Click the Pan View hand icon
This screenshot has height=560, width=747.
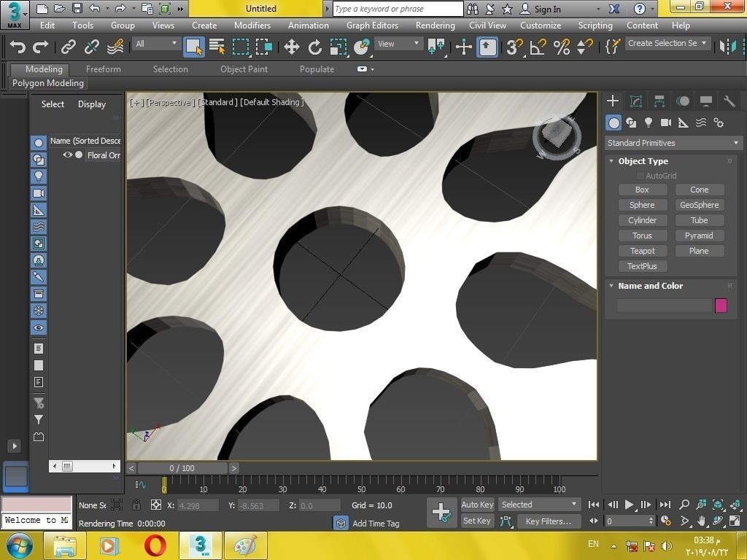[x=701, y=521]
